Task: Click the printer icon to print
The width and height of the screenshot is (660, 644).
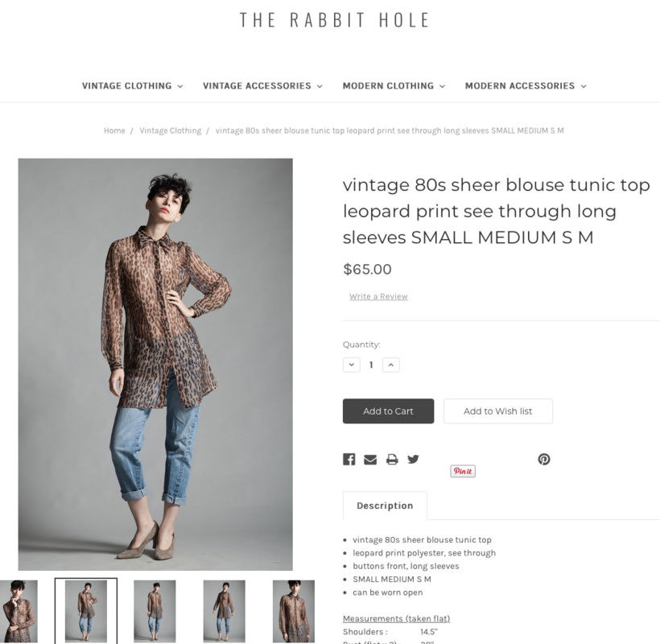Action: tap(392, 459)
